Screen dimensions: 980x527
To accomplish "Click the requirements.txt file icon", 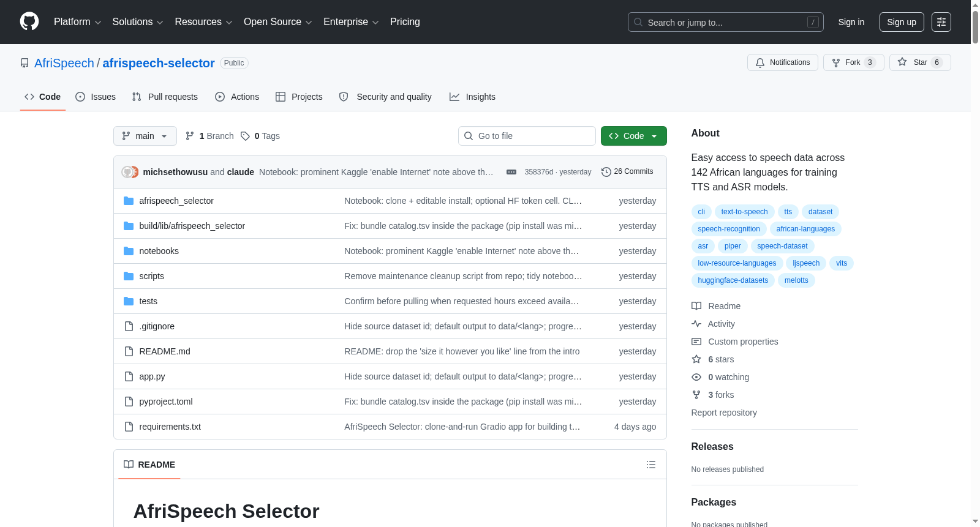I will tap(129, 427).
